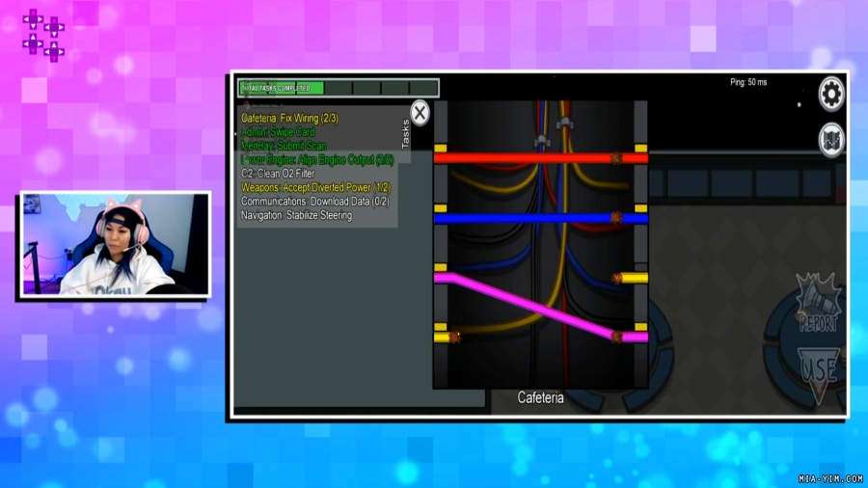The image size is (868, 488).
Task: Select Weapons: Accept Diverted Power task
Action: (x=316, y=187)
